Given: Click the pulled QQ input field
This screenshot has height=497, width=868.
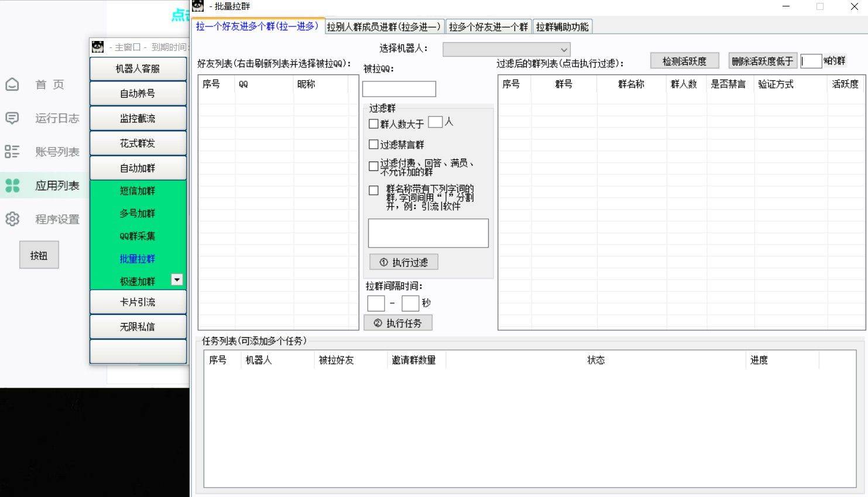Looking at the screenshot, I should [x=399, y=89].
